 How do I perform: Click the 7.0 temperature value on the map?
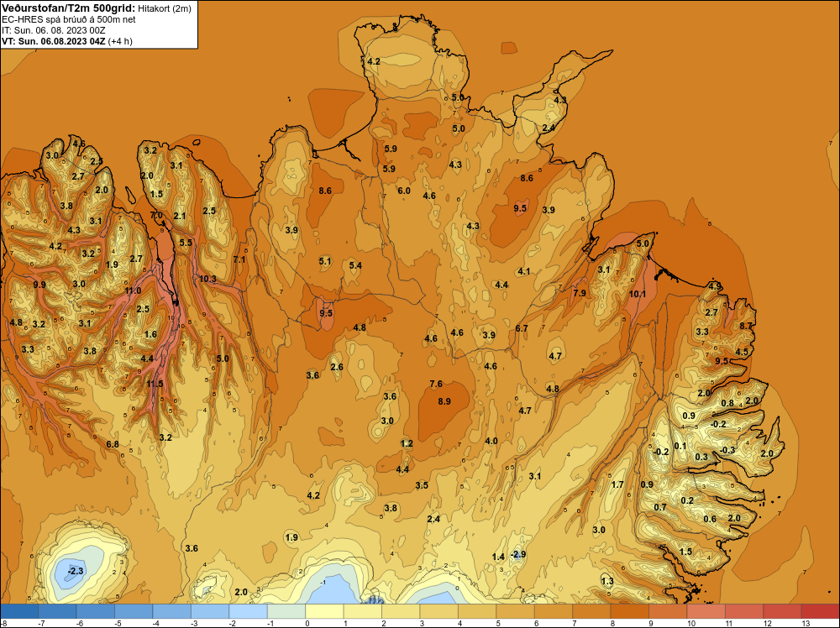point(156,215)
